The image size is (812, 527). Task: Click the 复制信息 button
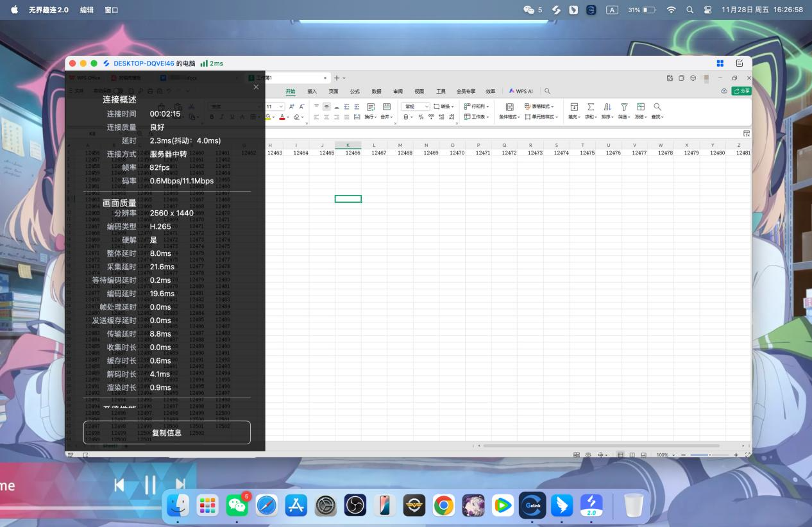(167, 433)
